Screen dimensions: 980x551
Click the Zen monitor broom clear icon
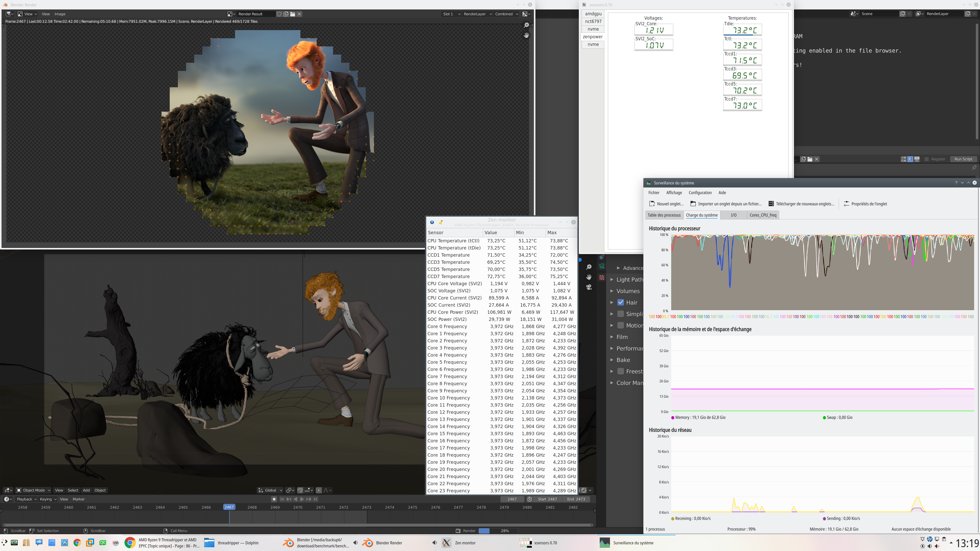(x=441, y=222)
